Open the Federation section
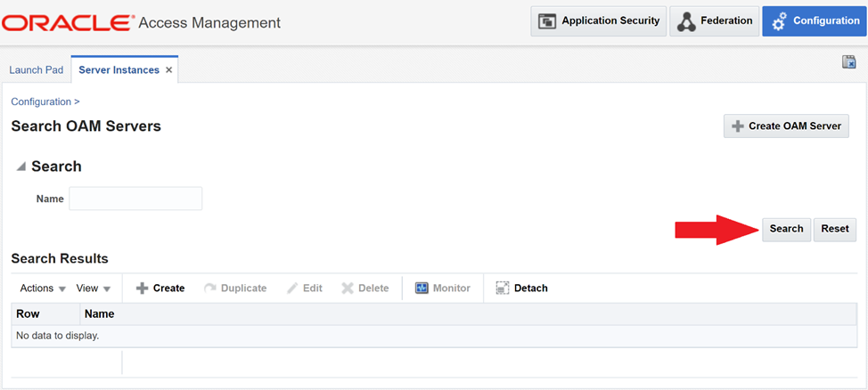 [x=713, y=21]
